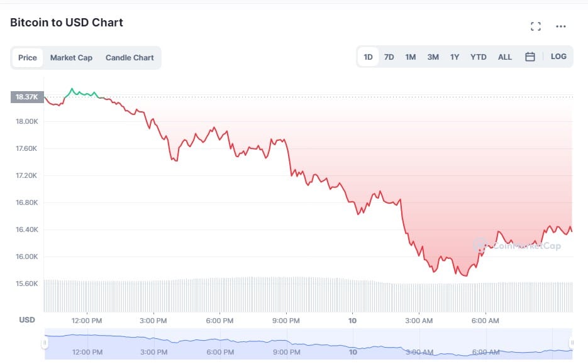
Task: Toggle the LOG scale option
Action: [558, 57]
